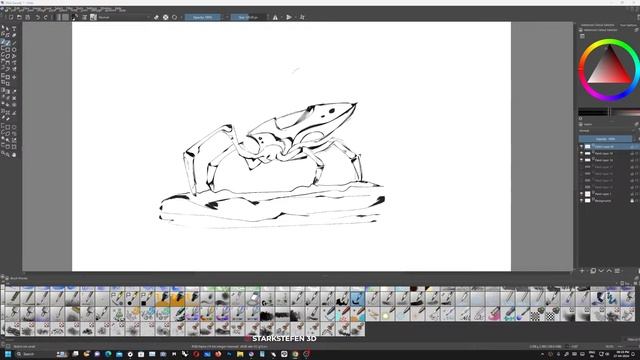Toggle wrap around mode icon
This screenshot has width=640, height=360.
302,17
